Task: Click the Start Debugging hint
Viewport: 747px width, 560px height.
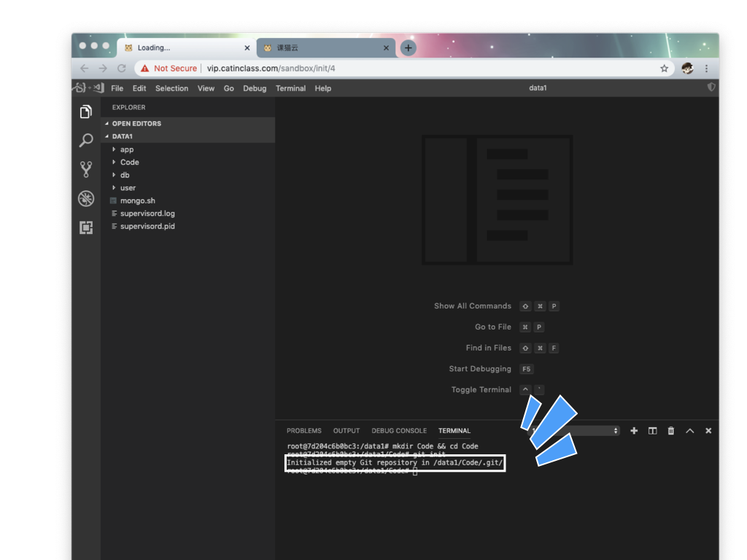Action: [x=480, y=368]
